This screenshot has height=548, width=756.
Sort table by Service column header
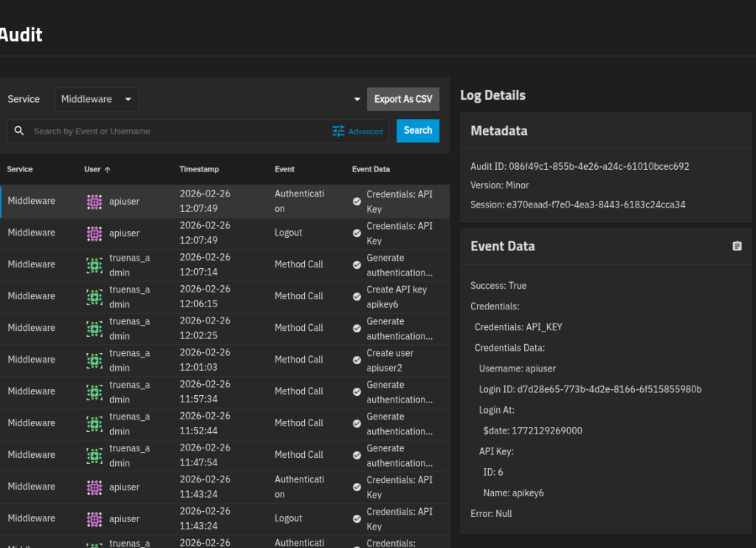20,169
